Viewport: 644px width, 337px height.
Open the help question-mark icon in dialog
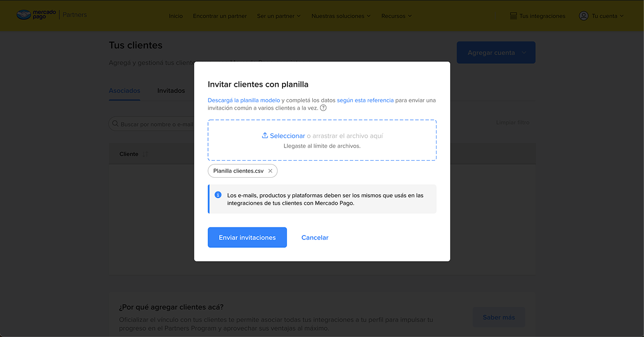pyautogui.click(x=323, y=108)
